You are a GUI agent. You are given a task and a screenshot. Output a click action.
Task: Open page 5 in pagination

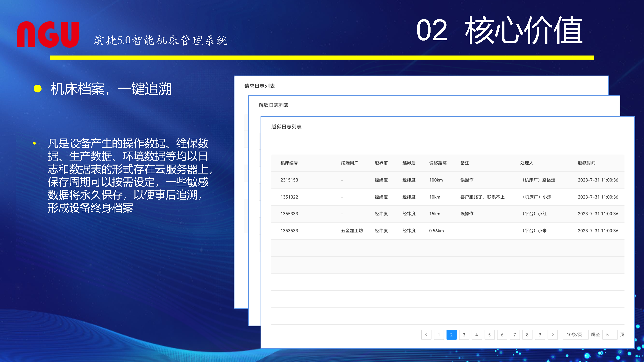[x=489, y=334]
